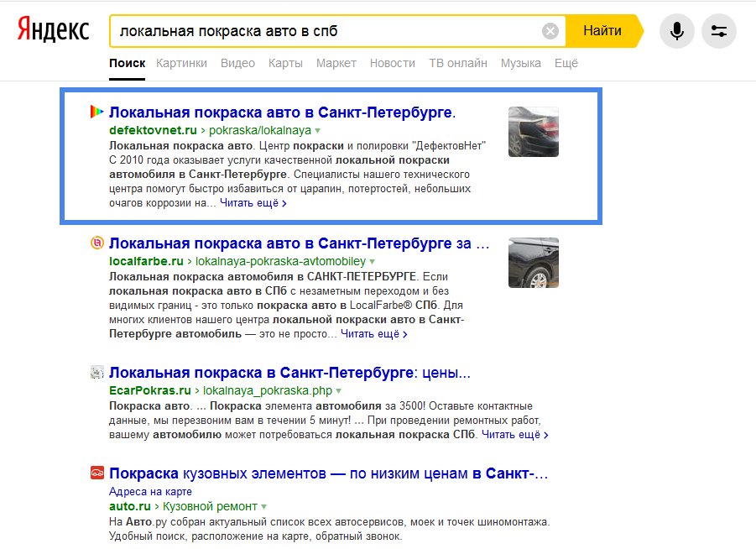Click the Яндекс logo
756x549 pixels.
click(53, 30)
